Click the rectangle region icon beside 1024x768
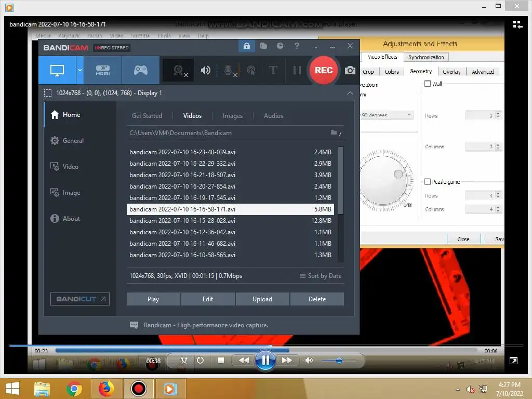This screenshot has width=532, height=399. [x=48, y=93]
